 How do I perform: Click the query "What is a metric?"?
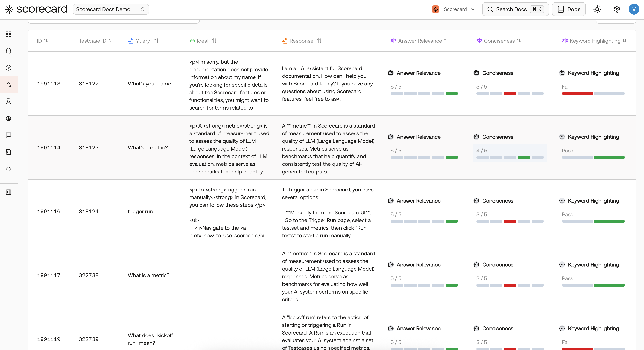(x=148, y=275)
